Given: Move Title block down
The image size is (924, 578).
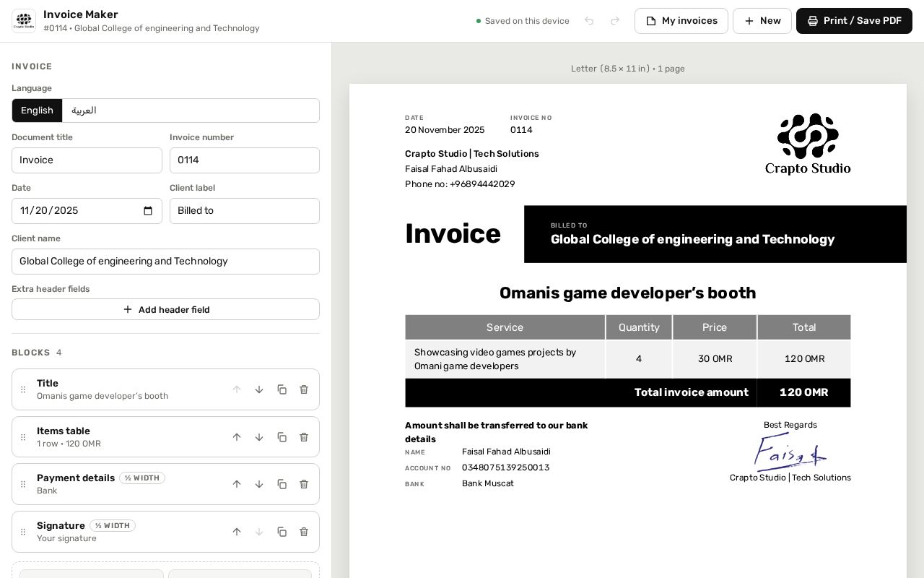Looking at the screenshot, I should [x=259, y=389].
